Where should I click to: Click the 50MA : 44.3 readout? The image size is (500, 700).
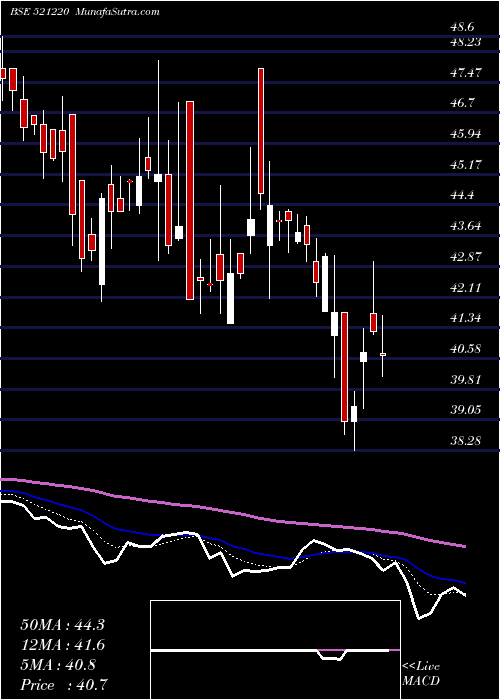[62, 625]
